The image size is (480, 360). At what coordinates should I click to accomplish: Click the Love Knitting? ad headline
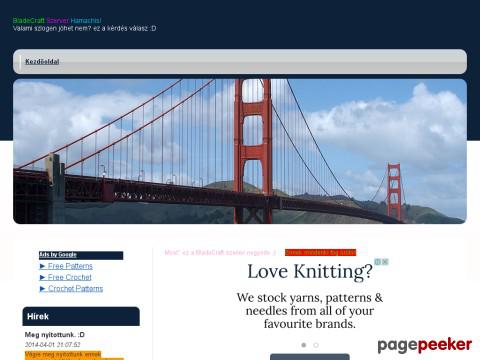310,271
